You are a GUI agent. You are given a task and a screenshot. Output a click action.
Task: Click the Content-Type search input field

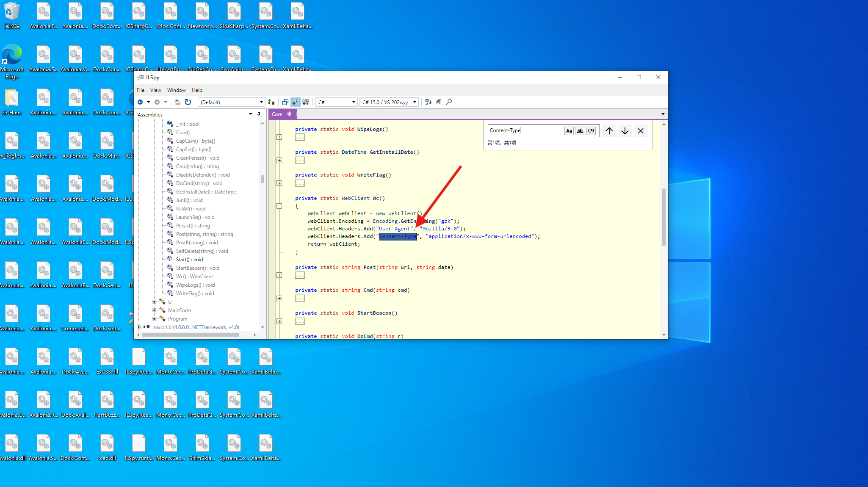pyautogui.click(x=525, y=130)
